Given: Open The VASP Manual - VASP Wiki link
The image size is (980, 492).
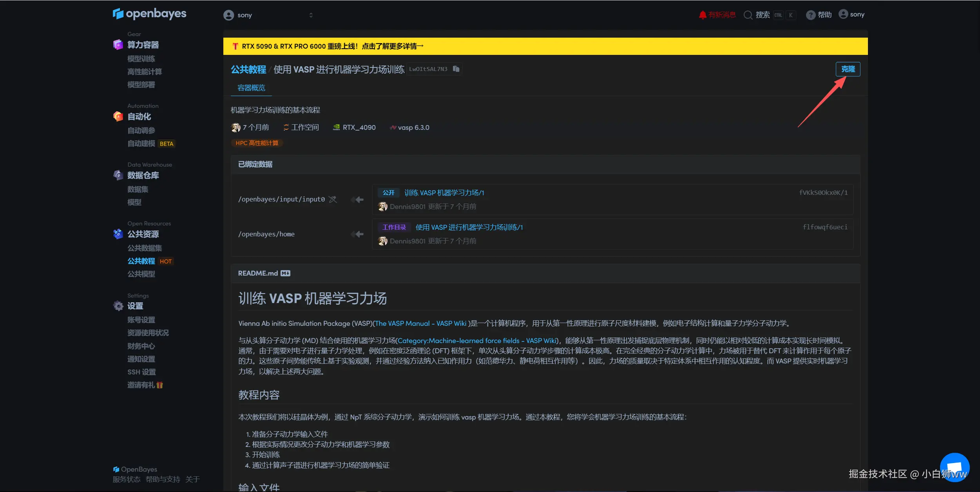Looking at the screenshot, I should click(420, 323).
